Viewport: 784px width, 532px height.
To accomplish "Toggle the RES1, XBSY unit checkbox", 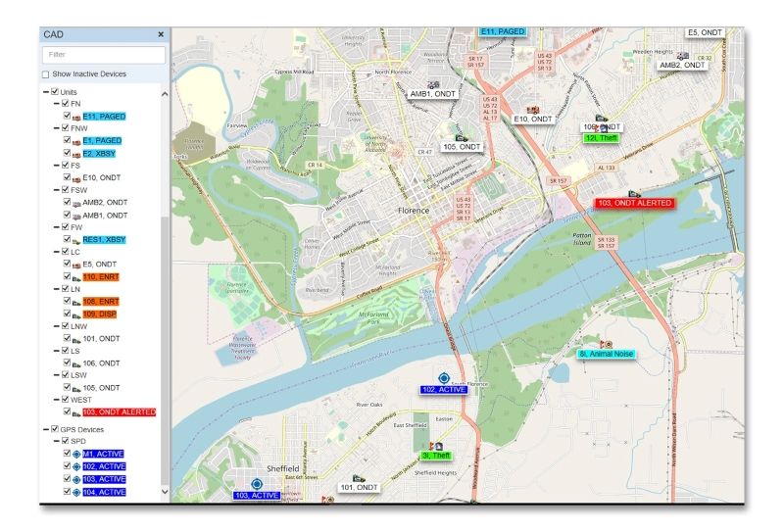I will point(67,239).
